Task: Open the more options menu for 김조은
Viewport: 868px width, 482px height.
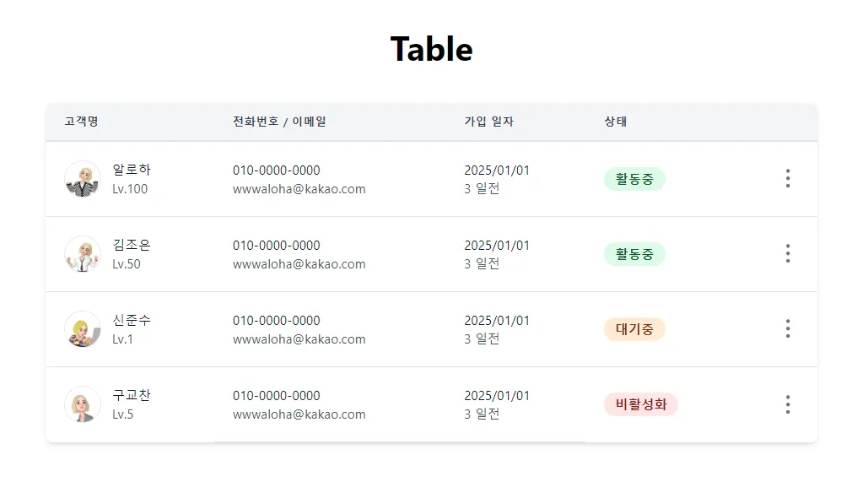Action: [x=787, y=253]
